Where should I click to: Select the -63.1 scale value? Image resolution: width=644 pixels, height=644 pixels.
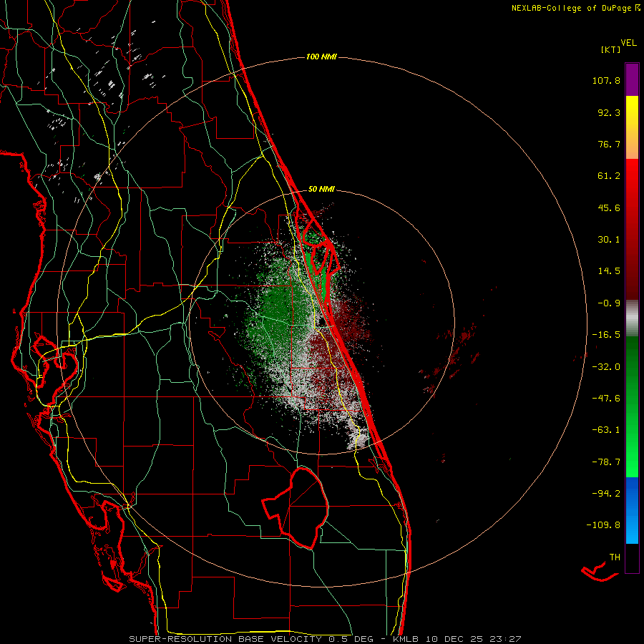(x=606, y=430)
